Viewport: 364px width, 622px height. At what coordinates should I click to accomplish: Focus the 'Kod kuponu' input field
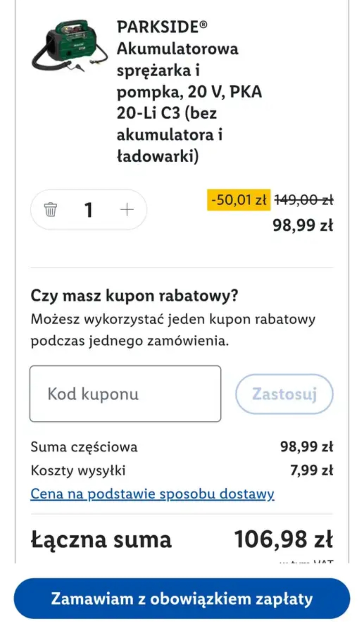point(125,393)
